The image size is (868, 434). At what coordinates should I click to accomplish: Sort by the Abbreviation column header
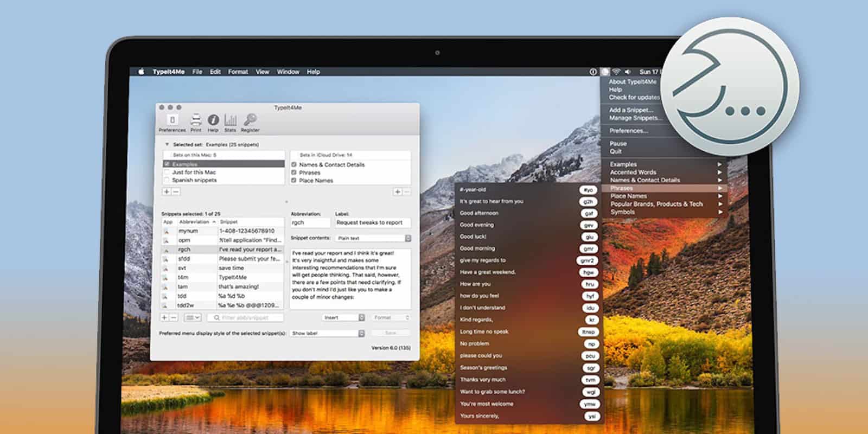pos(196,222)
